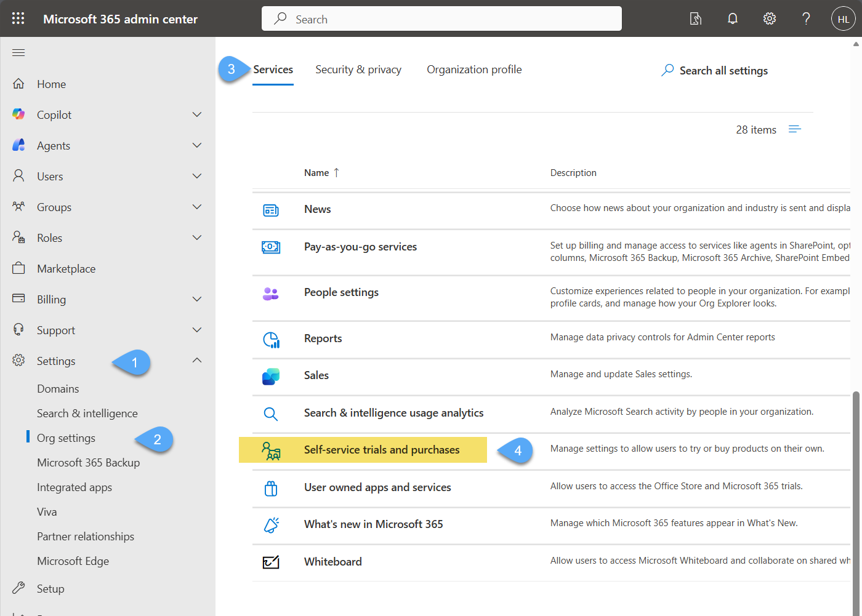Image resolution: width=862 pixels, height=616 pixels.
Task: Click the Settings gear icon in sidebar
Action: pos(19,361)
